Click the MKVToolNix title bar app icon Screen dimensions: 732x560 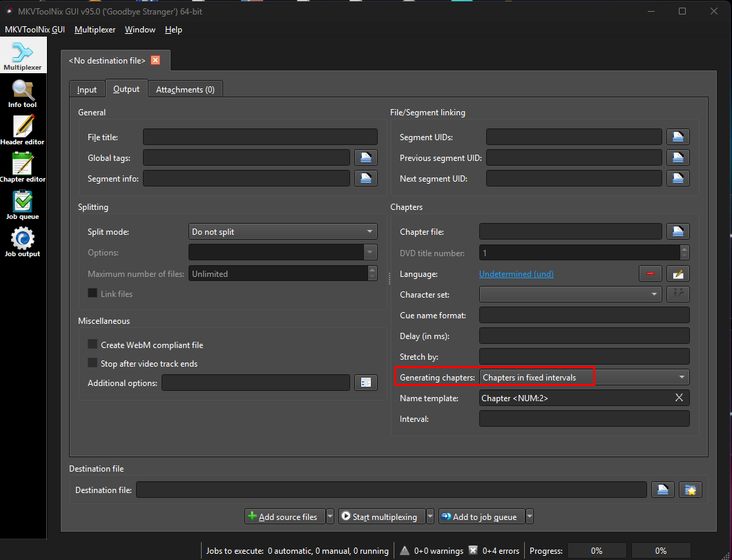10,11
